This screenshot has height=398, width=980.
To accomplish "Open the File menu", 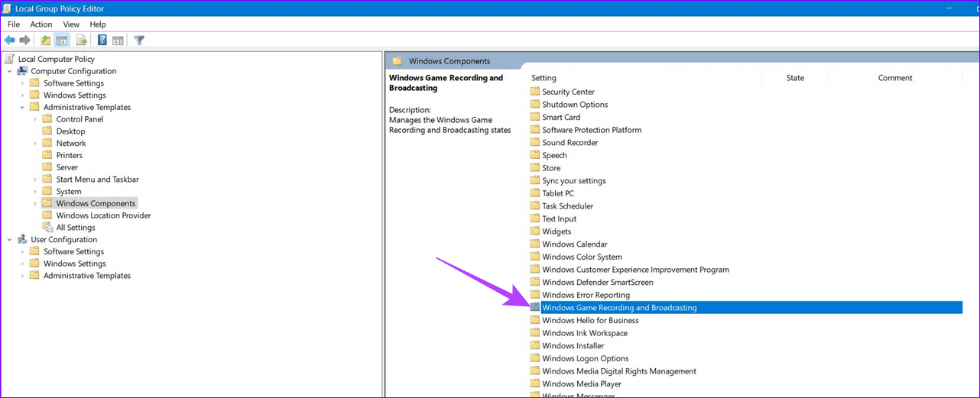I will pos(14,24).
